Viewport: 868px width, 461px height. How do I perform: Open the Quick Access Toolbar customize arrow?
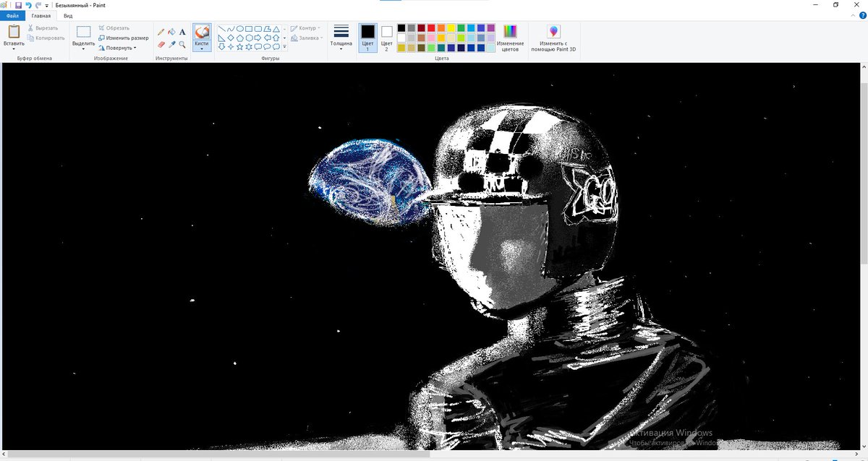(x=47, y=5)
